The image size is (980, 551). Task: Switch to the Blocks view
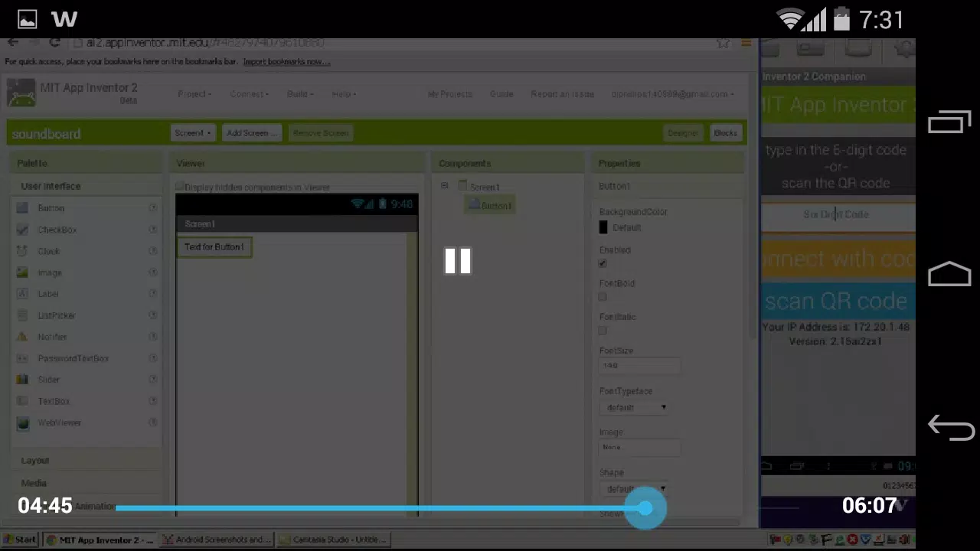(725, 133)
